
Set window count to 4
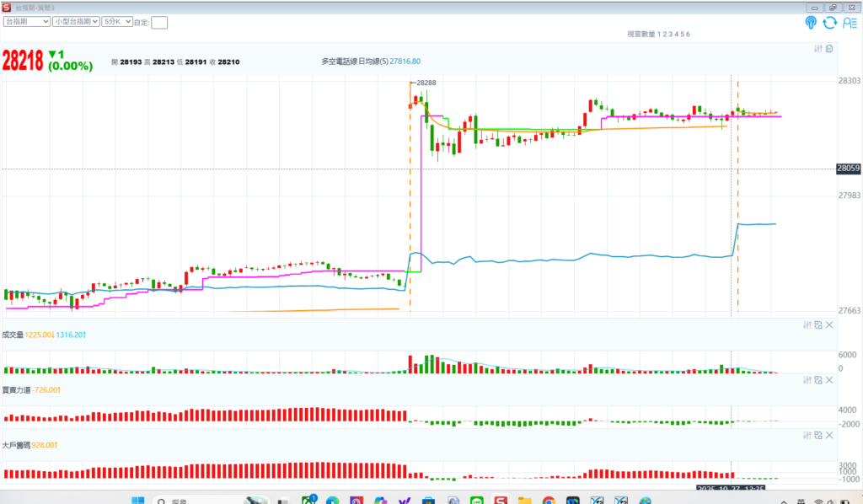click(676, 34)
